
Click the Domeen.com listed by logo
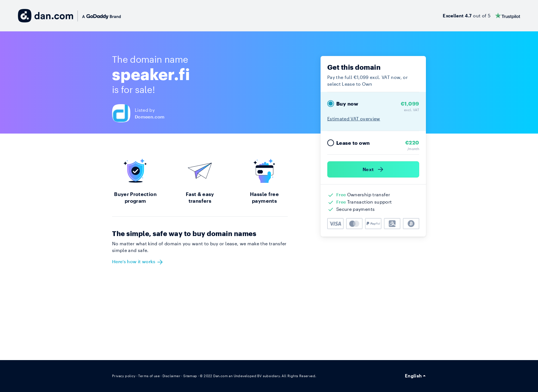[x=121, y=113]
